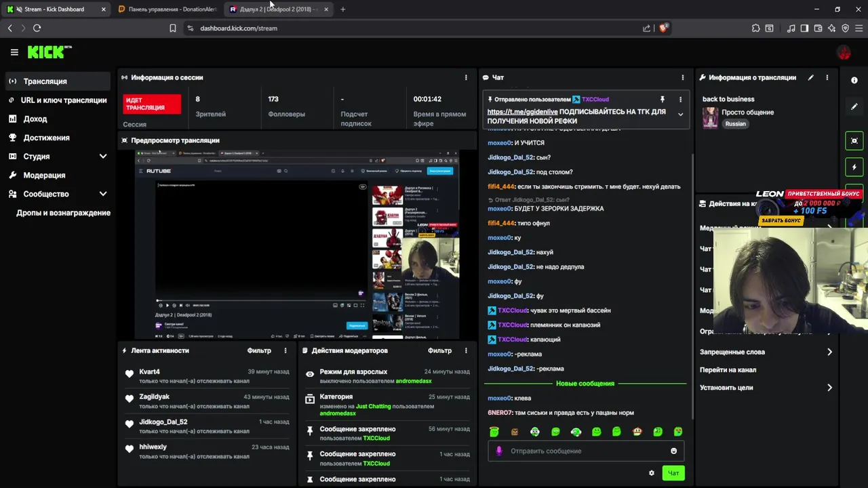Click the user avatar in top right
This screenshot has width=868, height=488.
[x=844, y=52]
